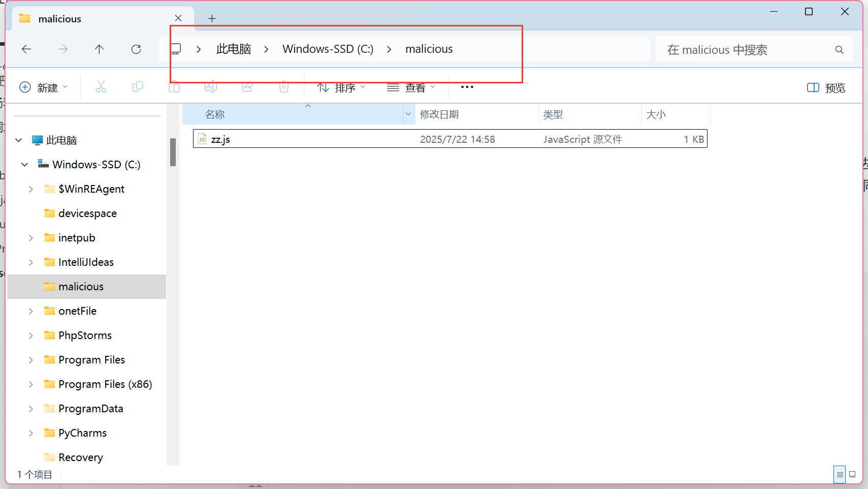868x489 pixels.
Task: Go back with the left arrow button
Action: (26, 49)
